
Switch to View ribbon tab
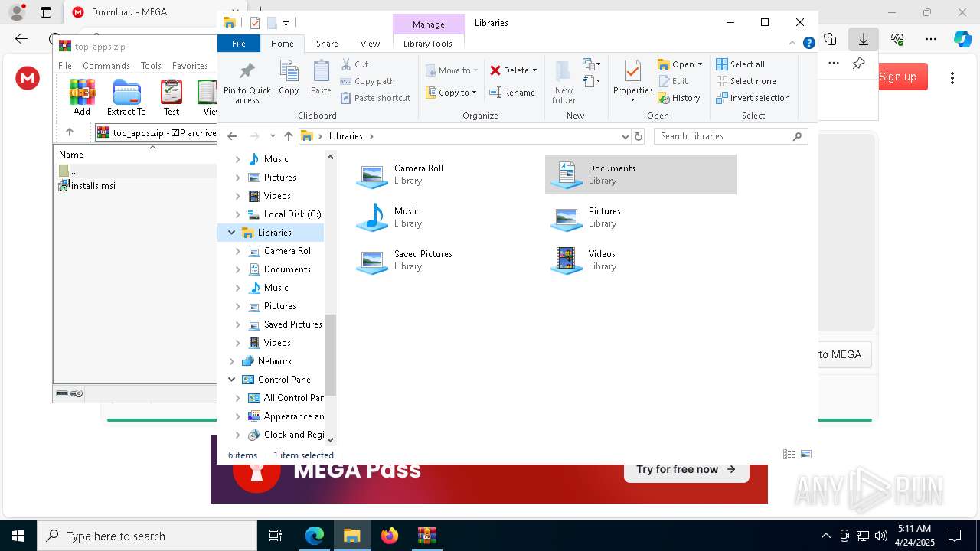(x=370, y=44)
